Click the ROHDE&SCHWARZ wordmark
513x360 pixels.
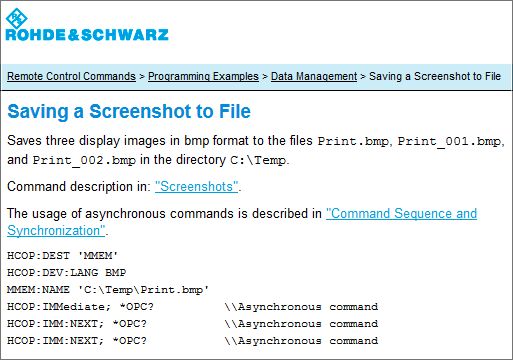[x=87, y=35]
